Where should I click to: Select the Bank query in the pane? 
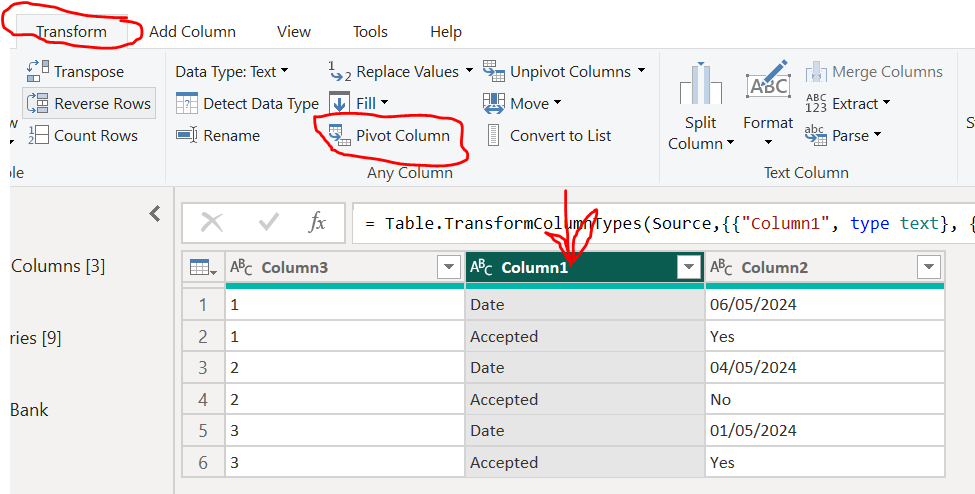coord(29,410)
